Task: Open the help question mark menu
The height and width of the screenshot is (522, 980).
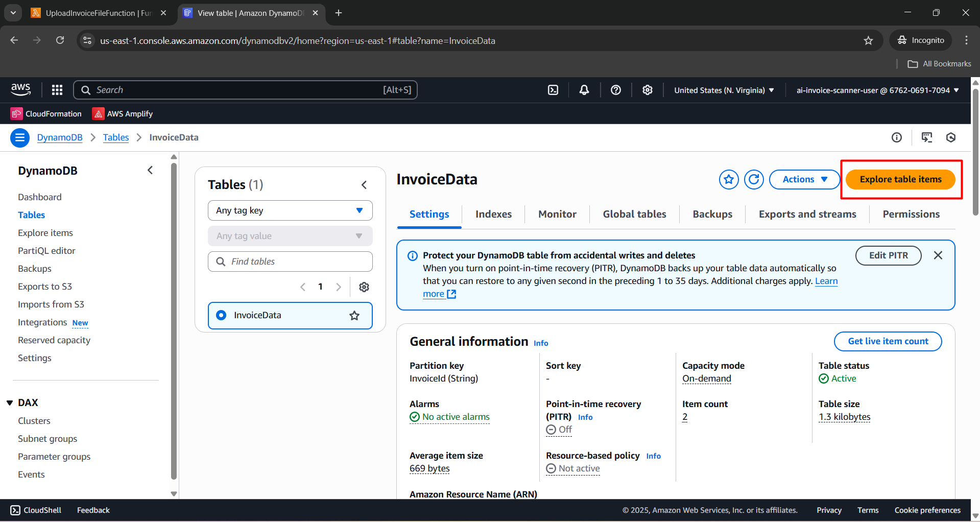Action: pyautogui.click(x=616, y=90)
